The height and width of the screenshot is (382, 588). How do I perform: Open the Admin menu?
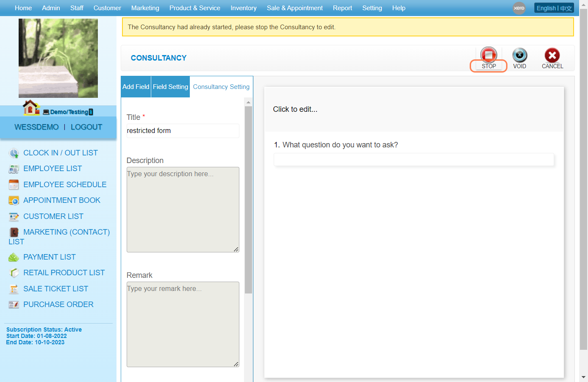[51, 8]
